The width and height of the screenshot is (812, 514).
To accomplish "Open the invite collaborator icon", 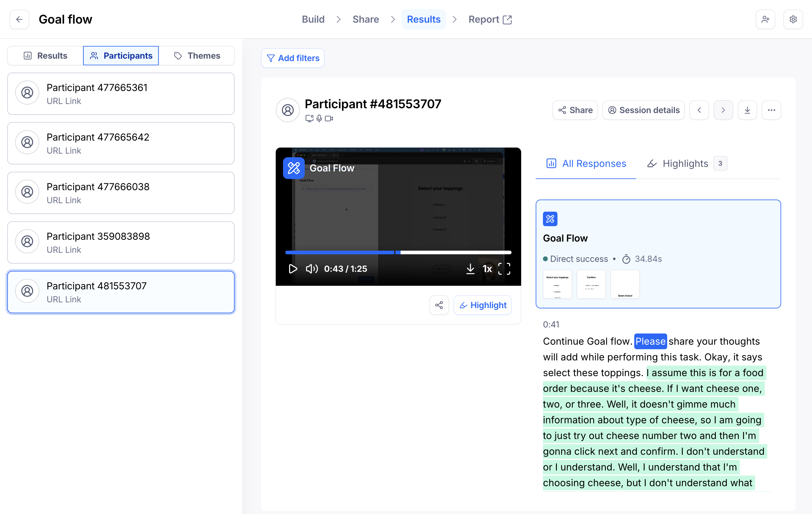I will (765, 19).
